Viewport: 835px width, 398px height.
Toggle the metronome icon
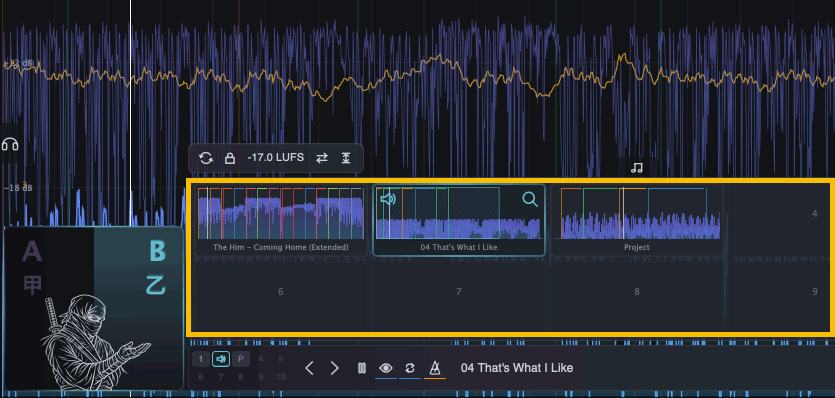pos(435,368)
